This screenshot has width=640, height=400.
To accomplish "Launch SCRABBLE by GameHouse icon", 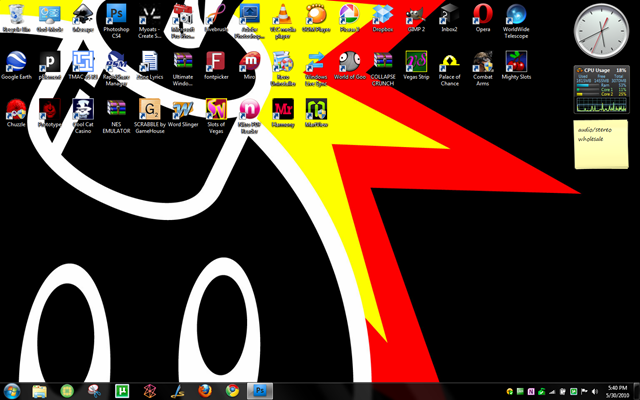I will pos(149,116).
